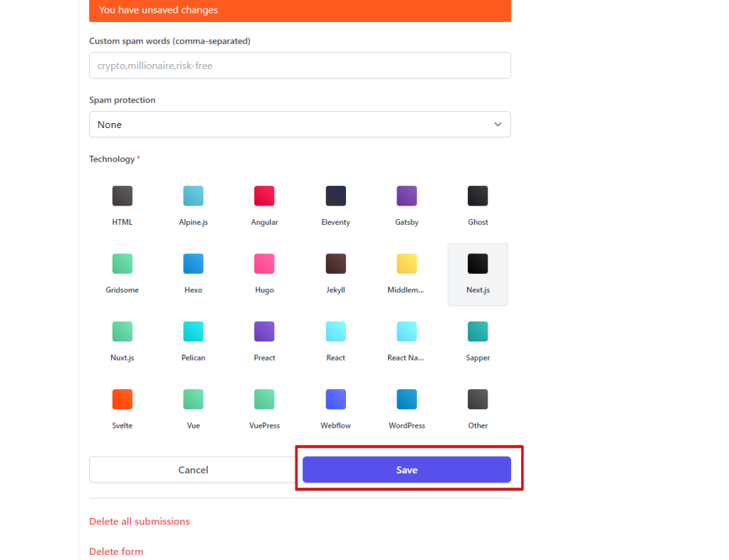The image size is (729, 560).
Task: Open the Spam protection dropdown
Action: [x=300, y=125]
